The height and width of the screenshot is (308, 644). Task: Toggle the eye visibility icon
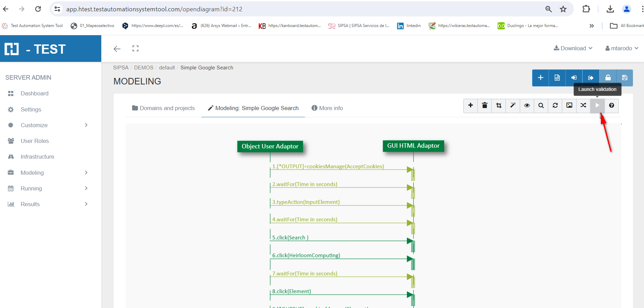pos(527,106)
